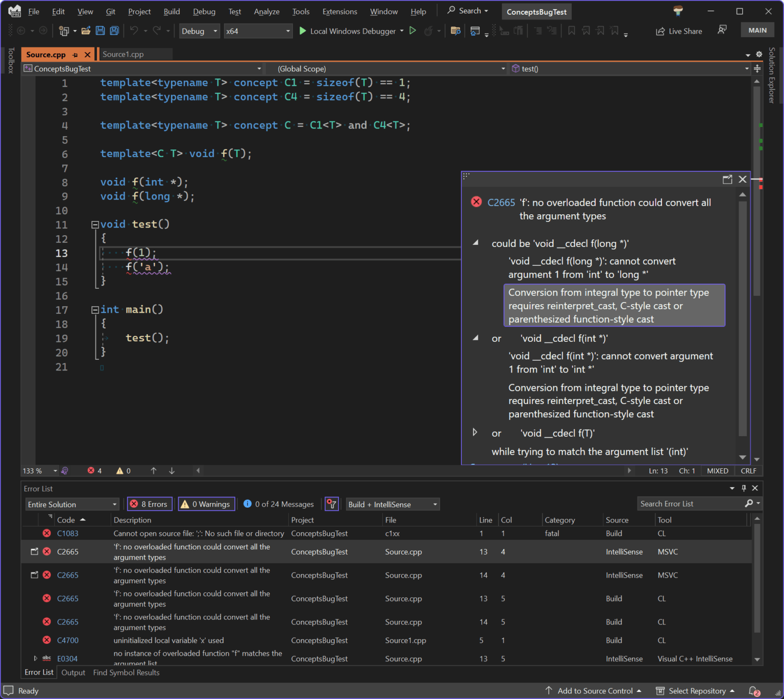Pop out the C2665 error tooltip window
The height and width of the screenshot is (699, 784).
click(727, 180)
